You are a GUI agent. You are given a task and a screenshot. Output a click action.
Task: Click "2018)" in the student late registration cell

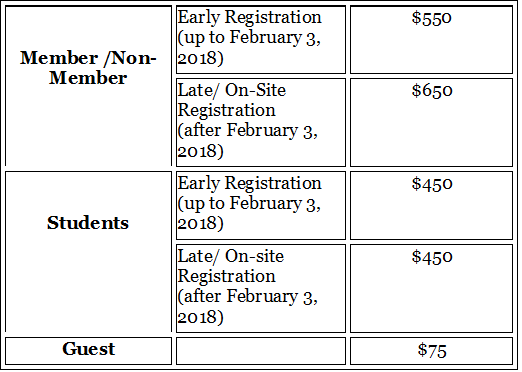click(200, 317)
